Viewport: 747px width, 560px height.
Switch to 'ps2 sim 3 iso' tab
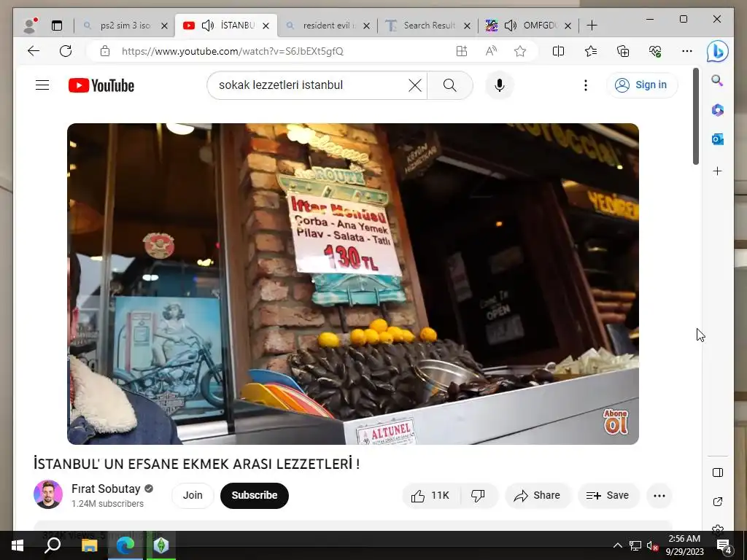(x=125, y=26)
